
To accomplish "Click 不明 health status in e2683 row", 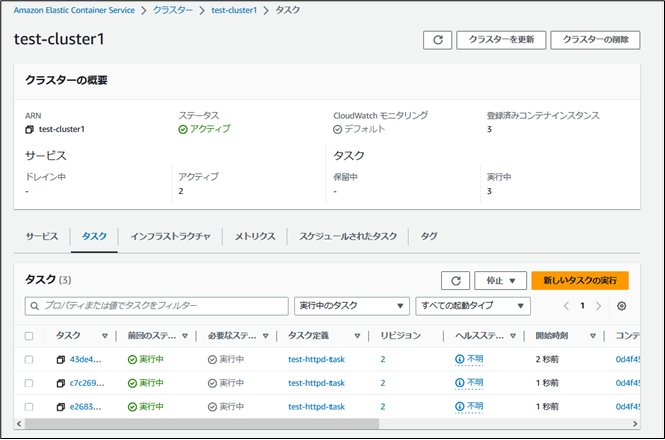I will (x=475, y=406).
